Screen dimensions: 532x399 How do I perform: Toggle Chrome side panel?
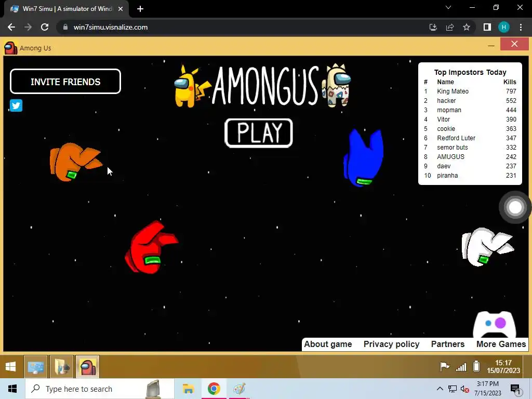tap(487, 27)
